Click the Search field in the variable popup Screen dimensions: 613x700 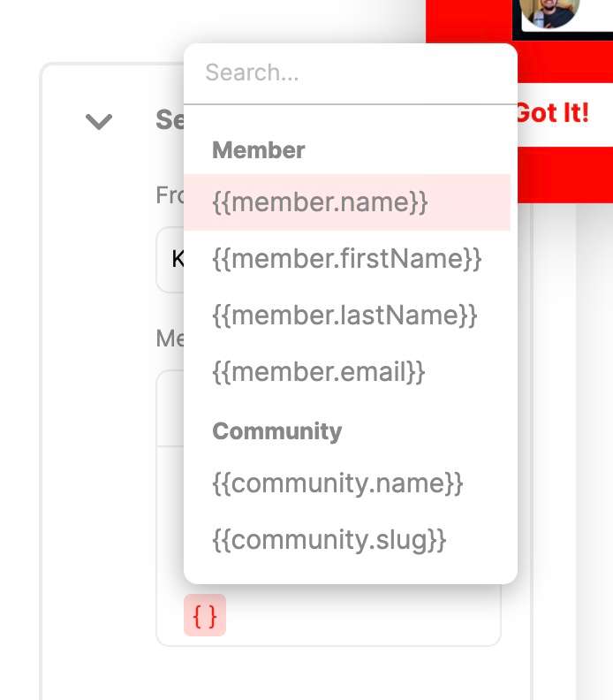point(349,73)
